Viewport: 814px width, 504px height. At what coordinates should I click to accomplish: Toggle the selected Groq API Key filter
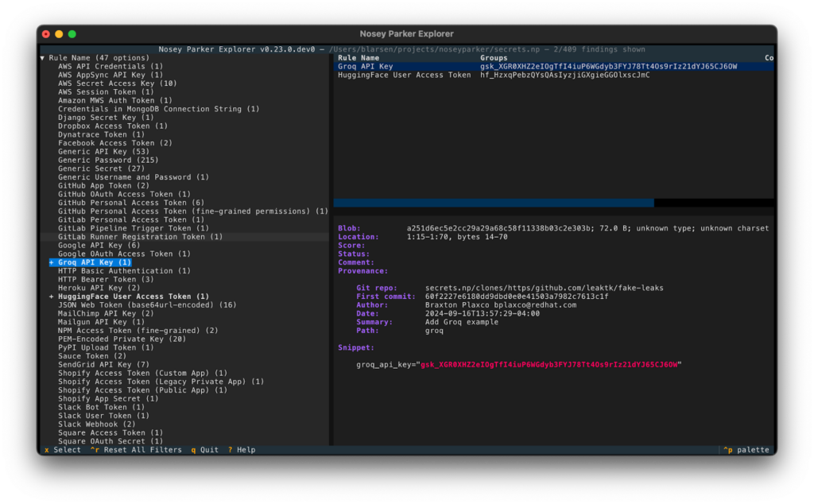(x=90, y=262)
